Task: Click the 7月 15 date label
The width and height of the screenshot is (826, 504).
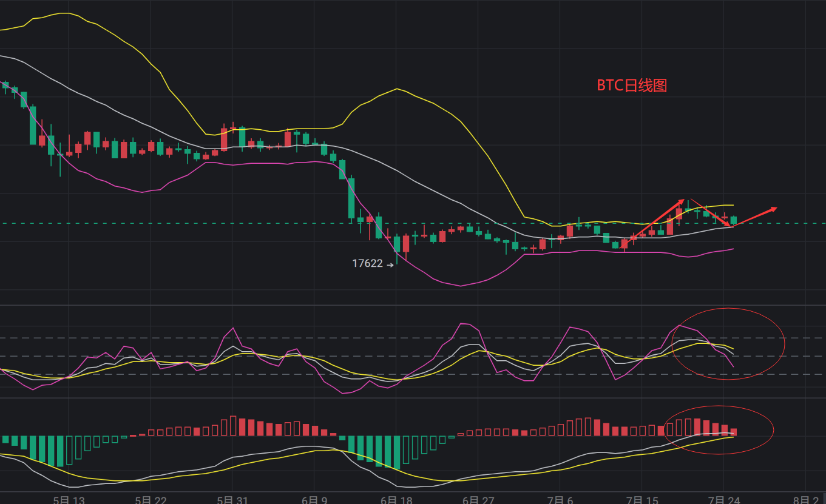Action: (643, 500)
